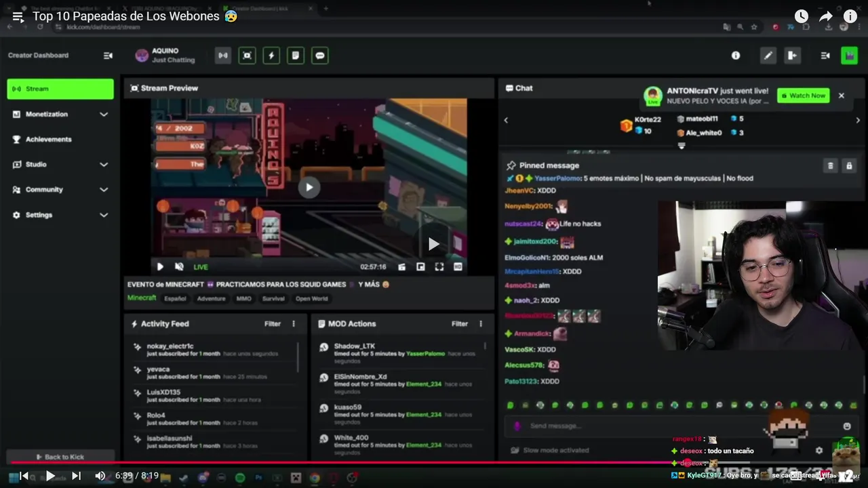This screenshot has width=868, height=488.
Task: Click the Survival tag
Action: [x=273, y=299]
